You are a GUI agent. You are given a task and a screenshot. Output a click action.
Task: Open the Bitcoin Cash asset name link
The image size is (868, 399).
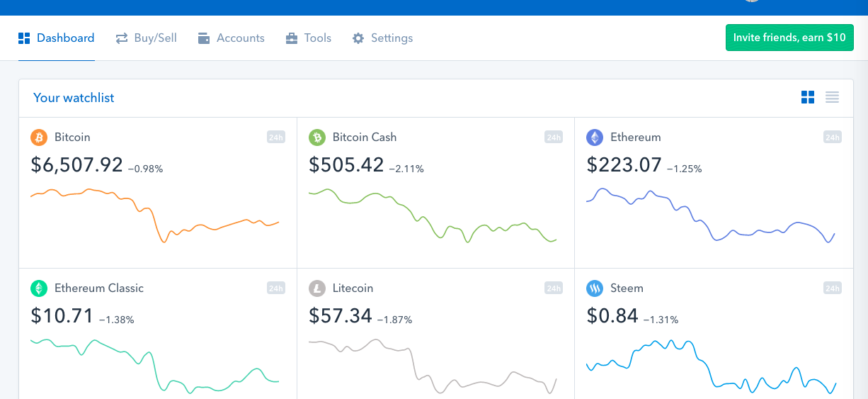click(365, 137)
